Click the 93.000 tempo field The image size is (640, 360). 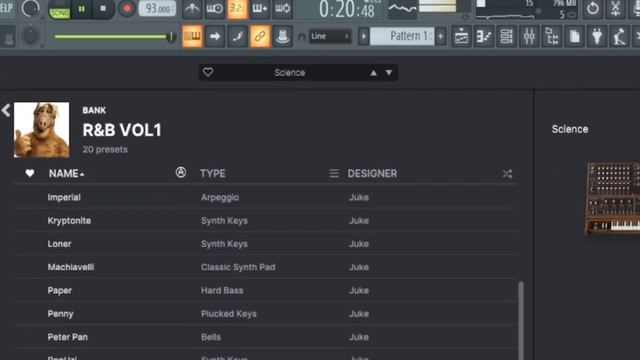point(157,9)
